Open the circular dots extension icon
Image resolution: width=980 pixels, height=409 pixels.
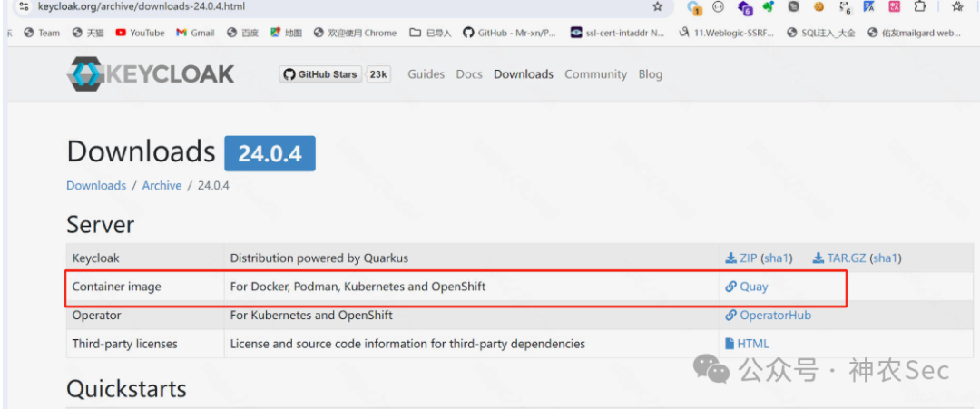719,6
